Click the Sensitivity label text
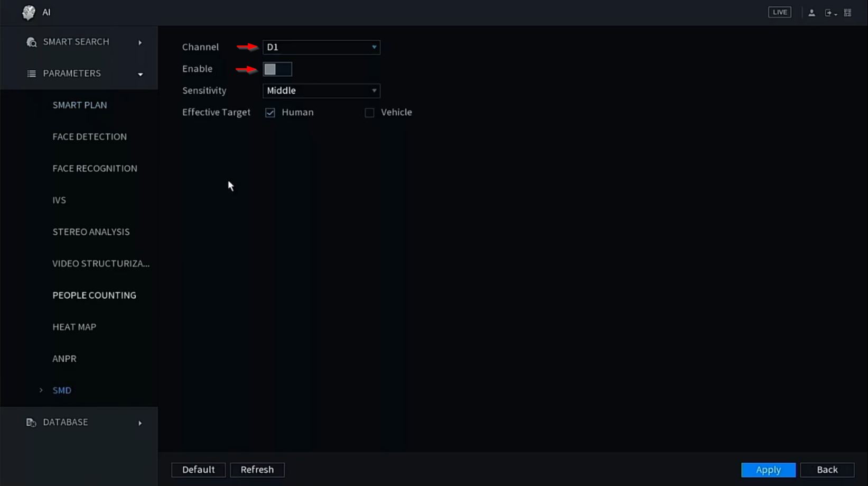The width and height of the screenshot is (868, 486). coord(204,91)
